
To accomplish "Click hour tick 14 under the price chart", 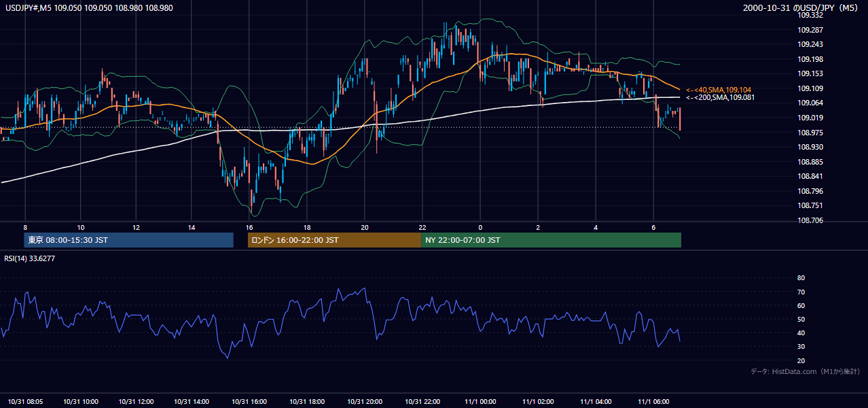I will coord(192,228).
